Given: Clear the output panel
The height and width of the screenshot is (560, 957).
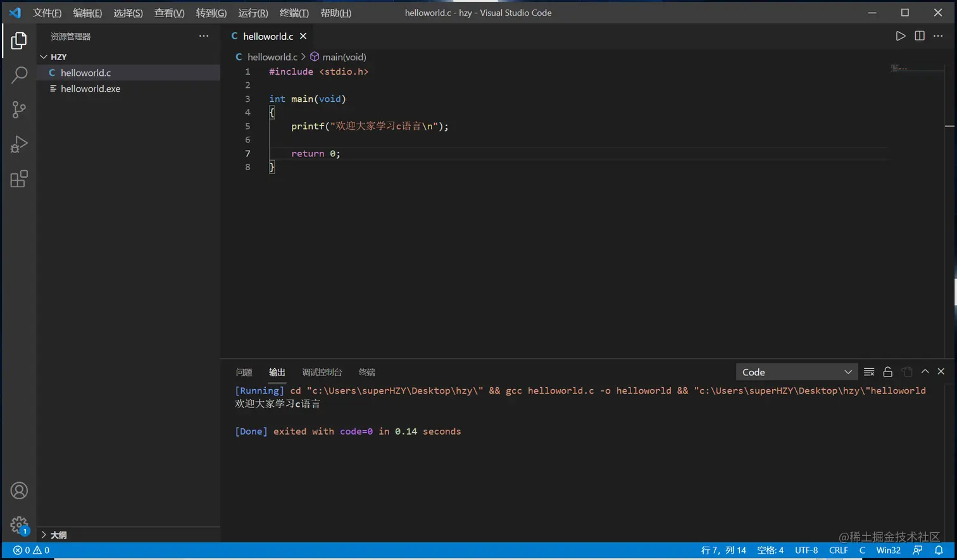Looking at the screenshot, I should (869, 372).
